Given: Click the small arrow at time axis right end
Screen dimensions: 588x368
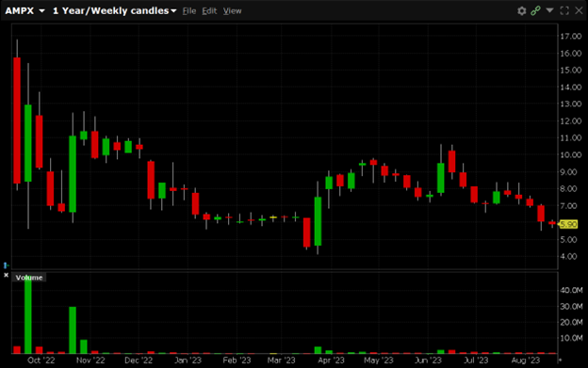Looking at the screenshot, I should [x=561, y=360].
